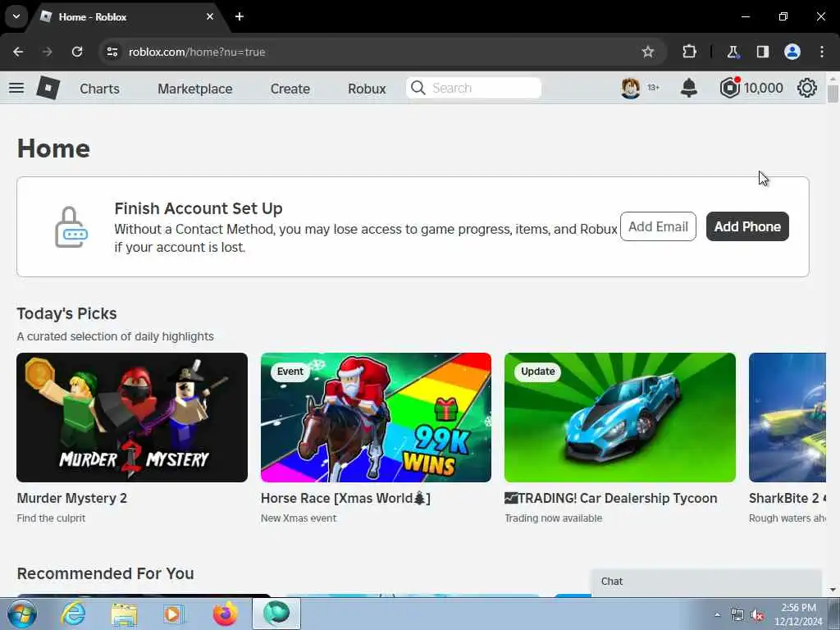The height and width of the screenshot is (630, 840).
Task: Click the scrollbar down arrow
Action: pos(833,591)
